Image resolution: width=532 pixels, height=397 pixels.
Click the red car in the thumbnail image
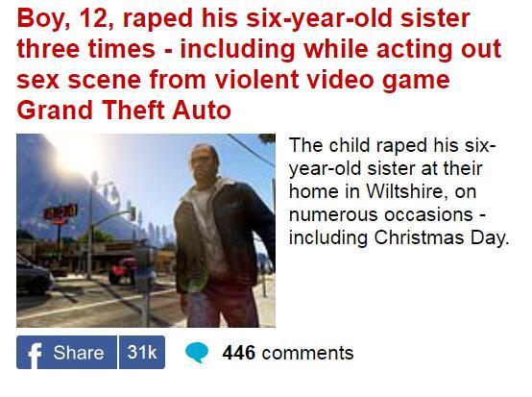(121, 270)
